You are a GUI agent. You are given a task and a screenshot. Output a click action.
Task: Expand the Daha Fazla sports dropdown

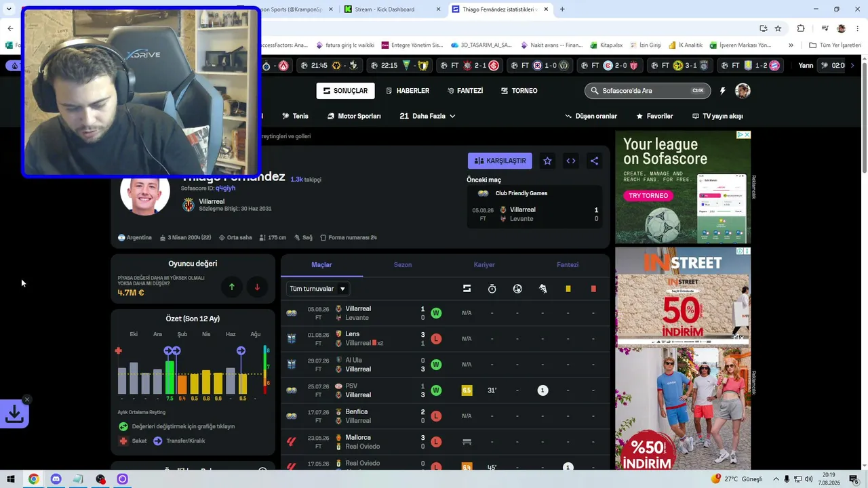click(x=427, y=116)
